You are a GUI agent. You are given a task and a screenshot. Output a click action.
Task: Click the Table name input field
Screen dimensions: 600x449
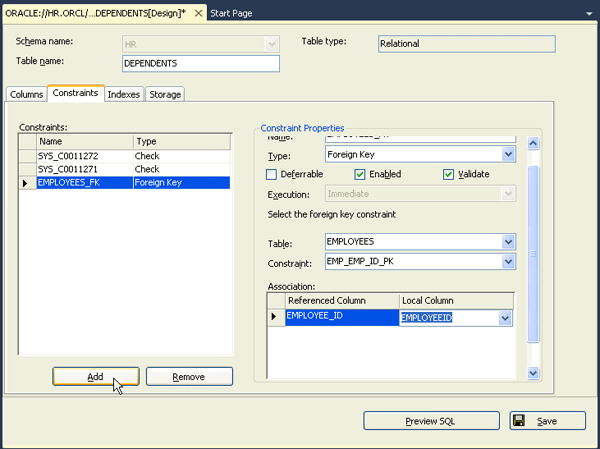(200, 63)
